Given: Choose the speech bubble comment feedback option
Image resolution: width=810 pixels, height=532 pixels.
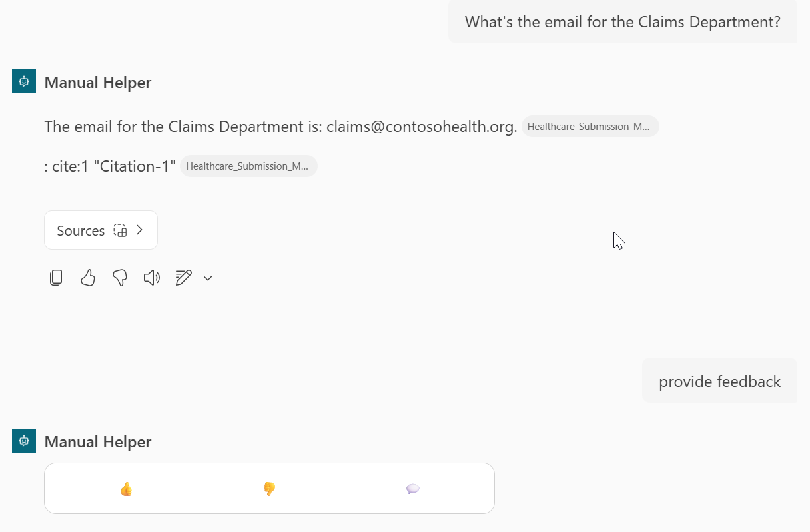Looking at the screenshot, I should (x=412, y=489).
